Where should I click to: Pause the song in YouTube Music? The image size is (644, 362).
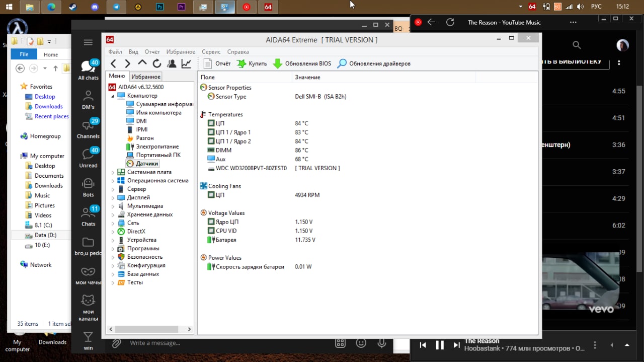coord(440,345)
